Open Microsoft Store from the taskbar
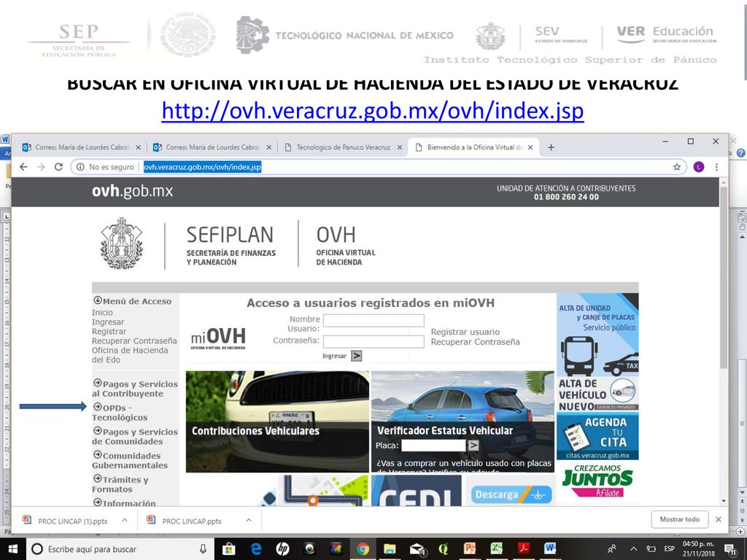The height and width of the screenshot is (560, 747). tap(228, 549)
